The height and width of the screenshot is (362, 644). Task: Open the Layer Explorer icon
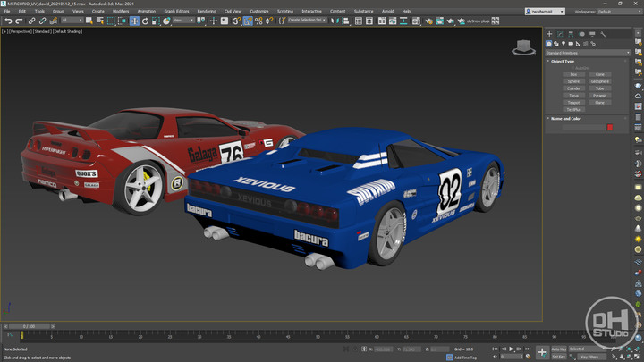tap(369, 21)
